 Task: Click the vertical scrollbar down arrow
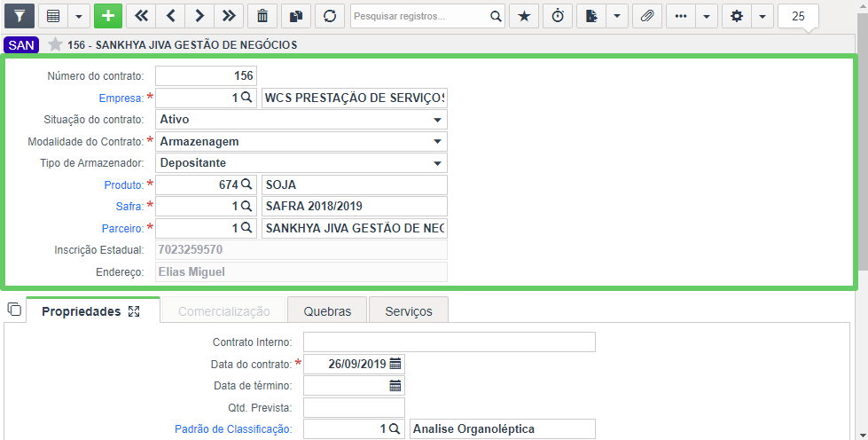[863, 434]
